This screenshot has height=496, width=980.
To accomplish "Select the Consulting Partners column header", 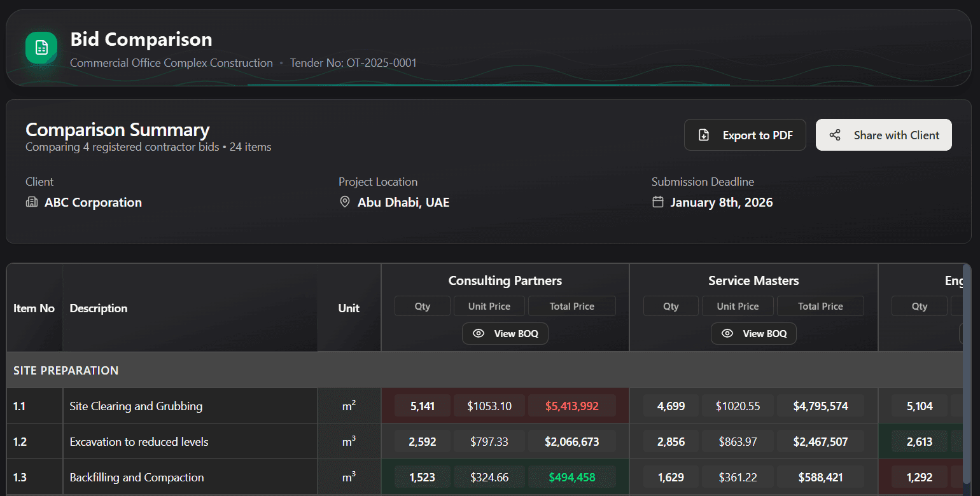I will pyautogui.click(x=505, y=280).
